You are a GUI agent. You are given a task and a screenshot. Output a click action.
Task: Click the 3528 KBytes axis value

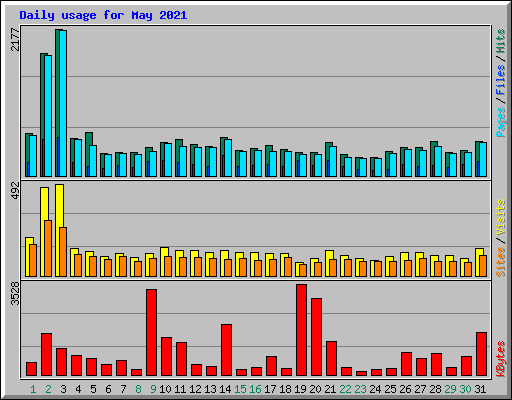tap(15, 294)
